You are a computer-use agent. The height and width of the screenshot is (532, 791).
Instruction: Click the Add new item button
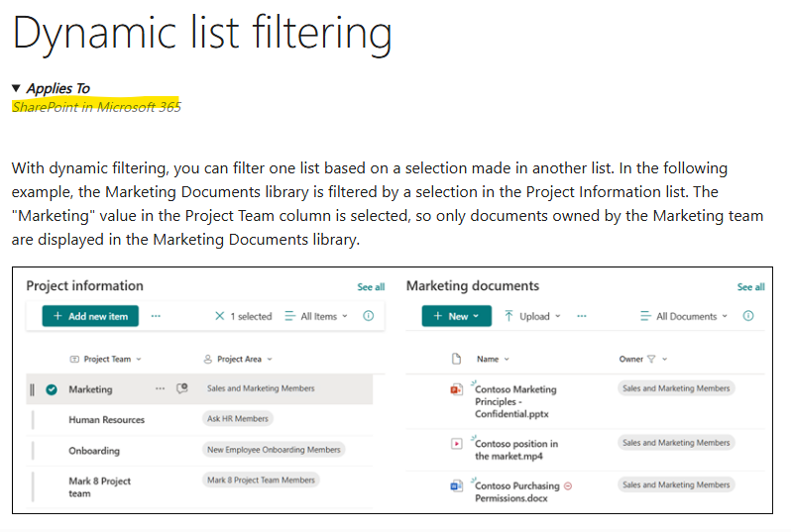90,316
